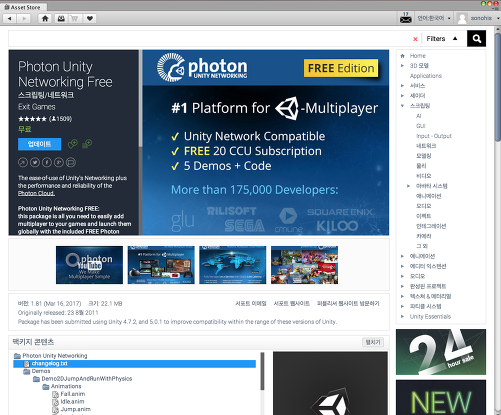
Task: Select the Photon Unity Networking folder
Action: click(55, 356)
